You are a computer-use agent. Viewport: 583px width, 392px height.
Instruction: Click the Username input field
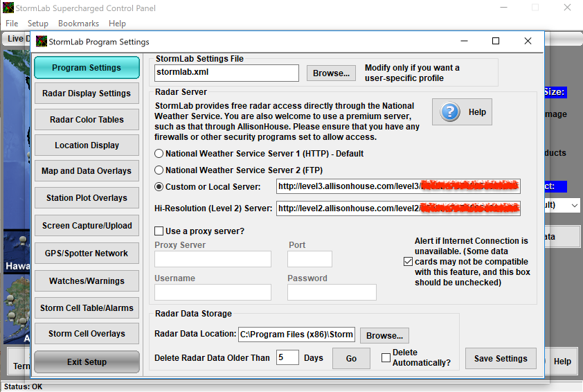(x=213, y=292)
